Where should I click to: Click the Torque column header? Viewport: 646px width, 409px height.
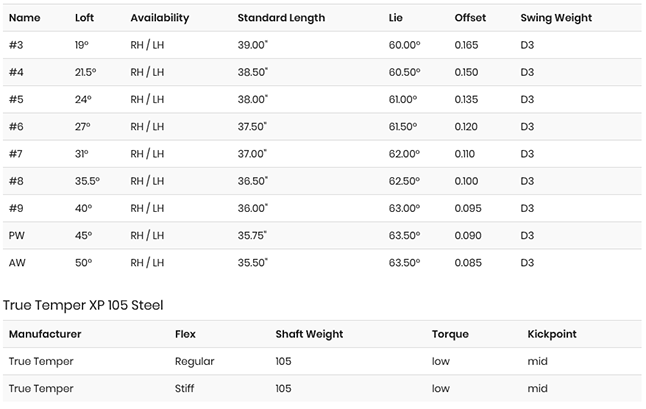click(450, 334)
